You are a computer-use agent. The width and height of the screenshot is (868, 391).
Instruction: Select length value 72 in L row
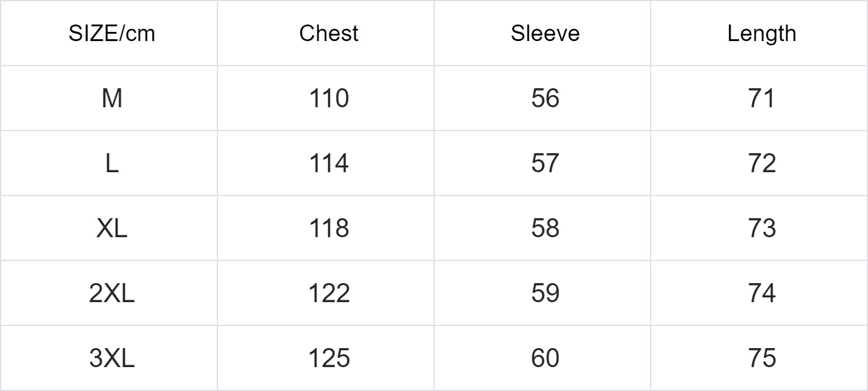(761, 163)
